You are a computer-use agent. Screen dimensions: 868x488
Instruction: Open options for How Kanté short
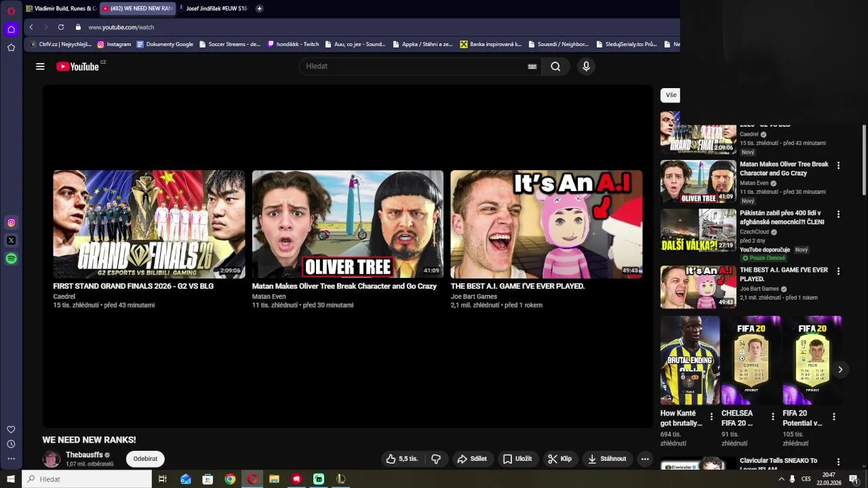point(711,417)
